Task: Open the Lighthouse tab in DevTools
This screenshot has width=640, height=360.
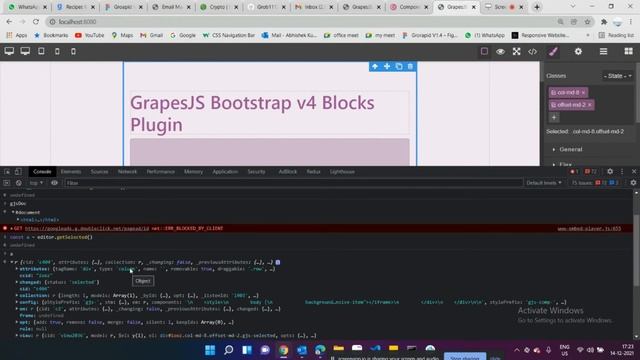Action: 342,172
